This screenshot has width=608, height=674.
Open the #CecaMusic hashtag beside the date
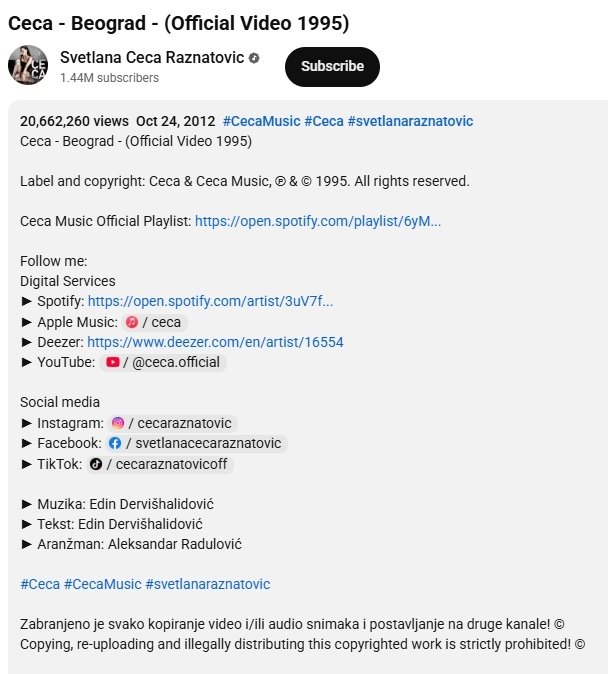tap(261, 121)
